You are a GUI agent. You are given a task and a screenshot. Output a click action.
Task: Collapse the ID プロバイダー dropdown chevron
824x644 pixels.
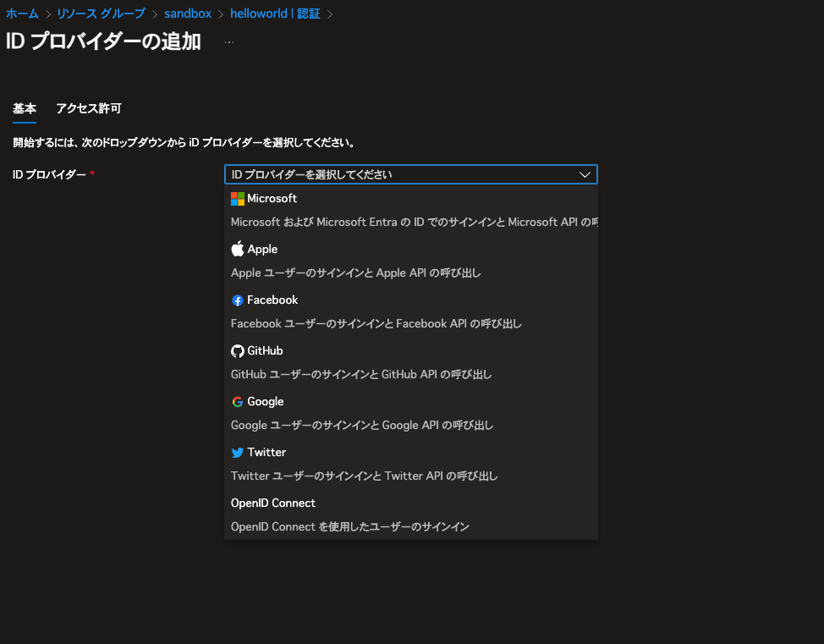click(585, 174)
